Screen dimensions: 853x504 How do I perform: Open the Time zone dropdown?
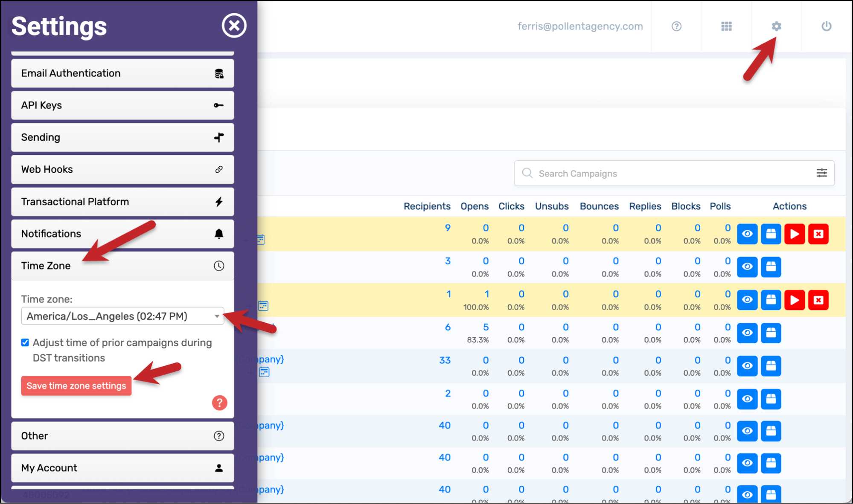122,316
